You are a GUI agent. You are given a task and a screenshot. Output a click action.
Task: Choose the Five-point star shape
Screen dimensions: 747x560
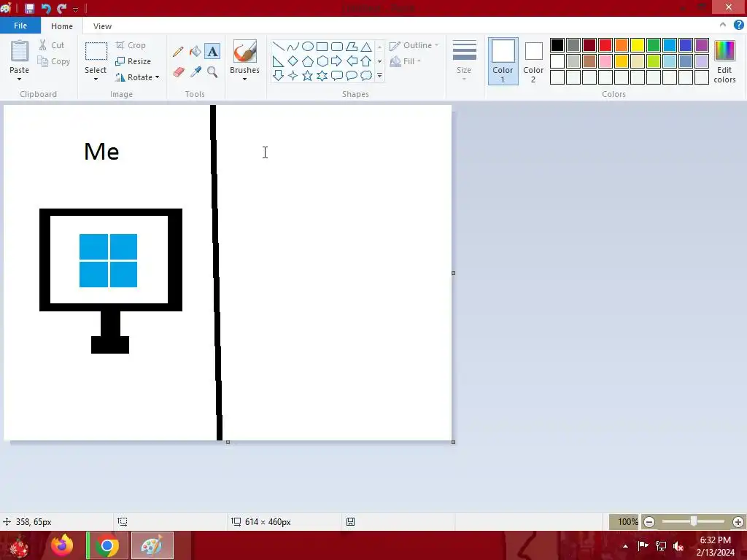308,75
